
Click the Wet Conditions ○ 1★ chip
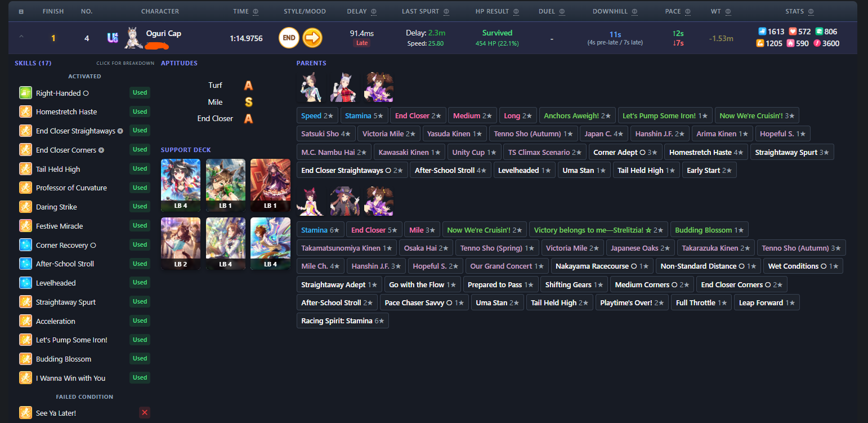click(803, 266)
